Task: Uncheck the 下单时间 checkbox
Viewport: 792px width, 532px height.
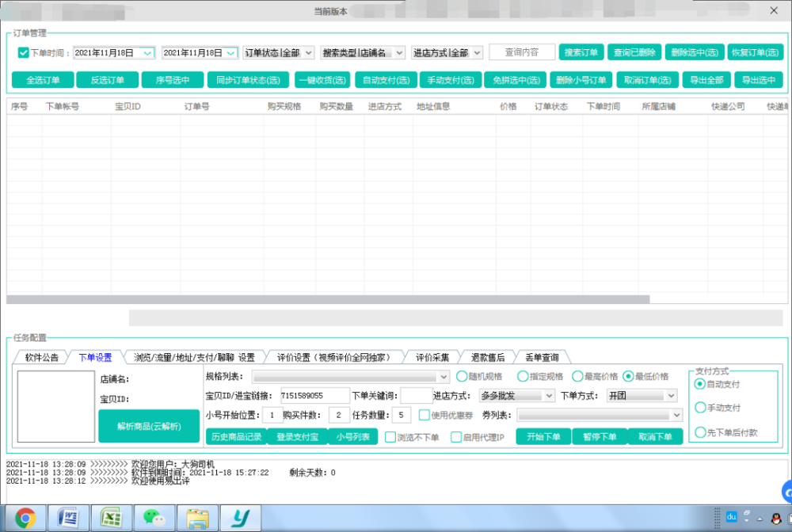Action: [24, 53]
